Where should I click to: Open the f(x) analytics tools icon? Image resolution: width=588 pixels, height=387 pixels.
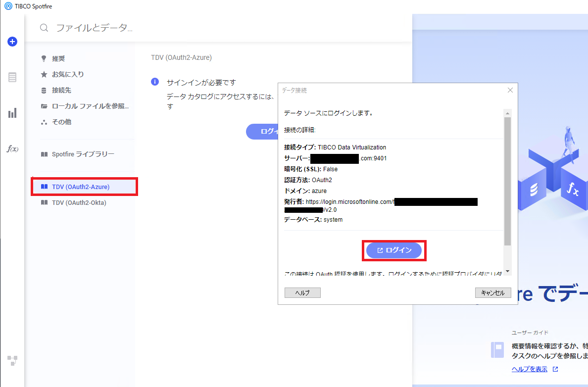tap(12, 149)
